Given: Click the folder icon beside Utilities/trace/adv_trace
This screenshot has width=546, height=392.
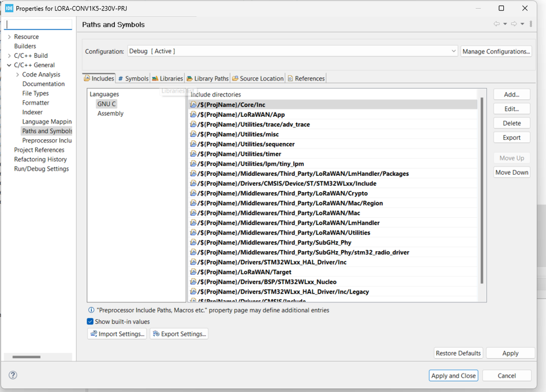Looking at the screenshot, I should [x=193, y=124].
